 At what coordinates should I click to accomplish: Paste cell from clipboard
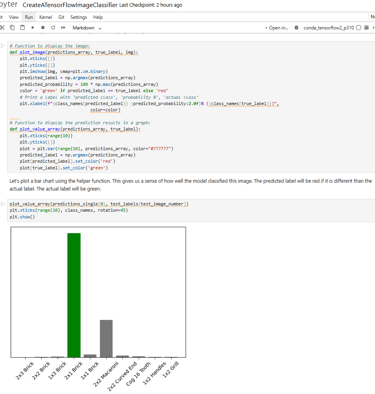coord(22,28)
